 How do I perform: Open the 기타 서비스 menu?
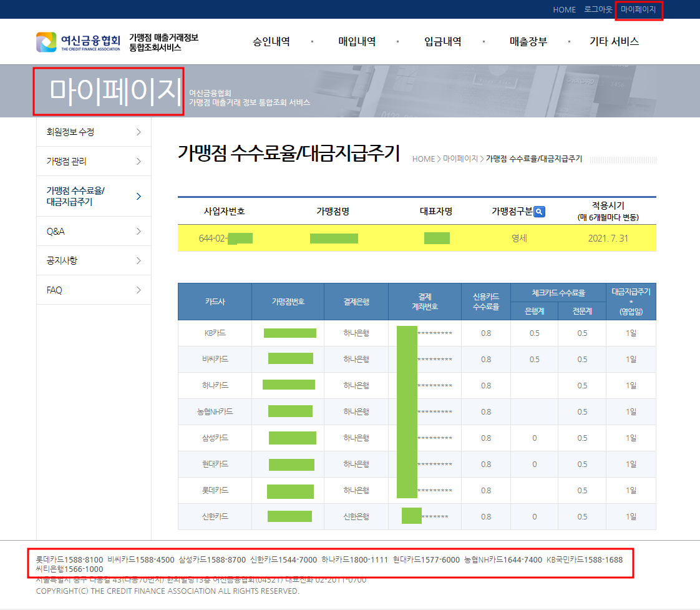(x=614, y=42)
